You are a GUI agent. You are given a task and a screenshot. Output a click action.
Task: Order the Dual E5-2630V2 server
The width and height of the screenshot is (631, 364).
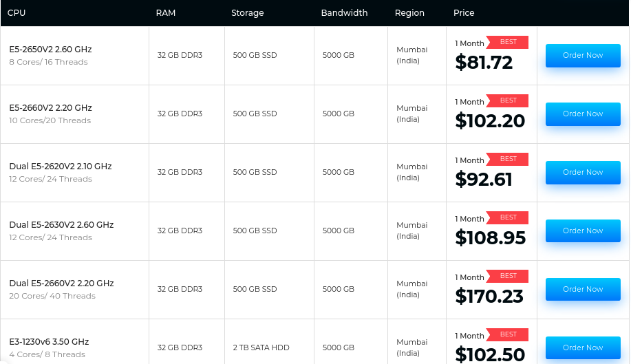(582, 231)
